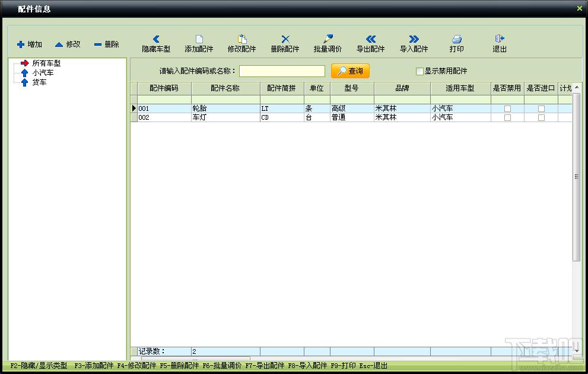The image size is (588, 374).
Task: Select 小汽车 in vehicle tree
Action: click(43, 73)
